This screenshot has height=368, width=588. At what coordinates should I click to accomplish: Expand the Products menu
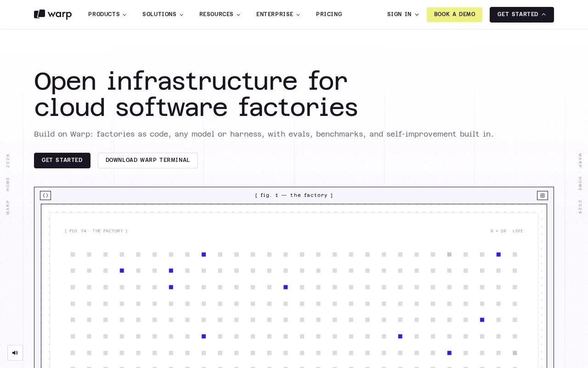tap(107, 14)
